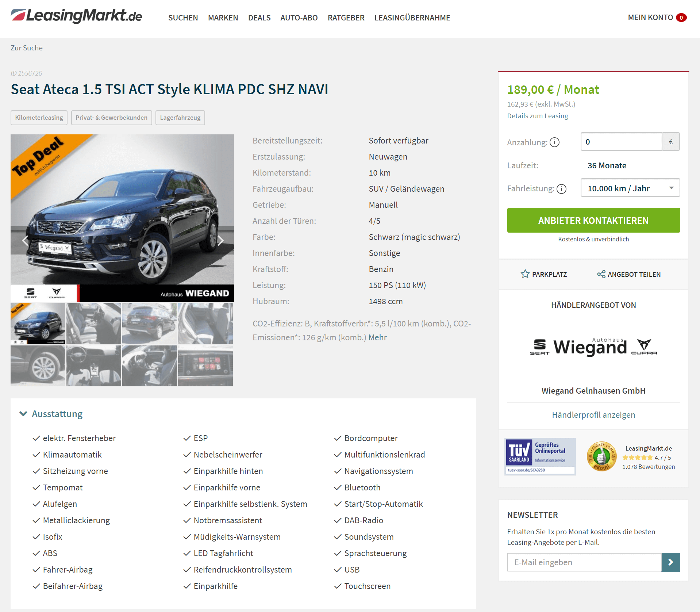
Task: Collapse the Ausstattung section chevron
Action: pos(23,414)
